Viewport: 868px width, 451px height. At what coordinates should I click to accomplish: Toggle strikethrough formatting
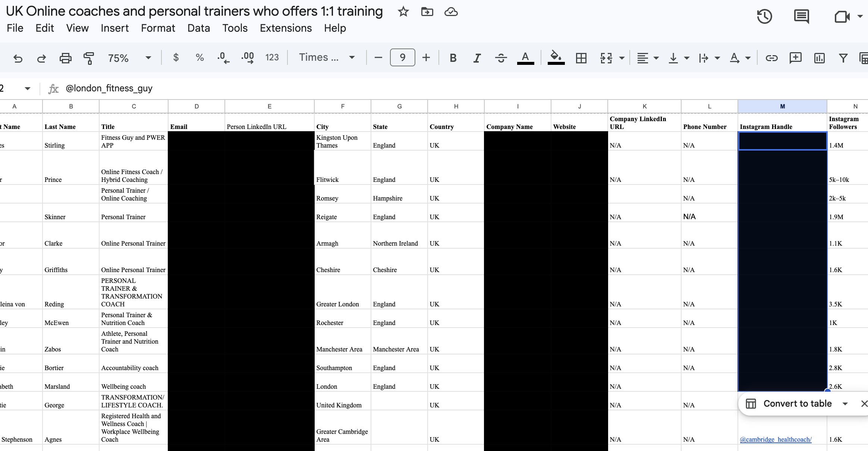point(501,58)
